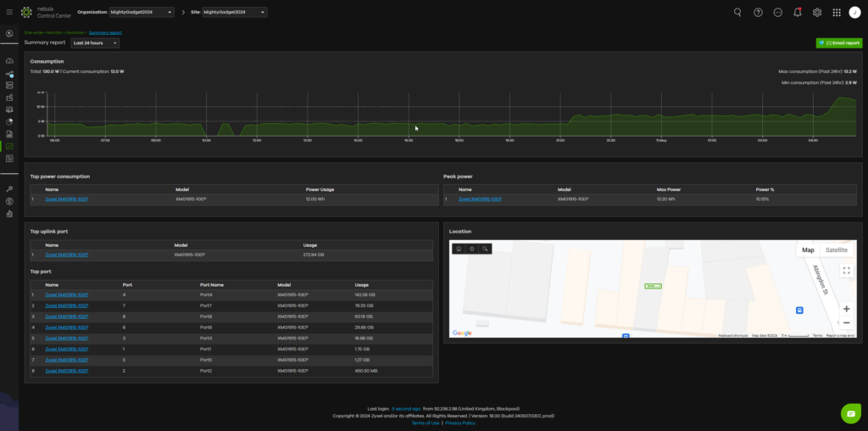
Task: Click the search magnifier icon in header
Action: coord(737,13)
